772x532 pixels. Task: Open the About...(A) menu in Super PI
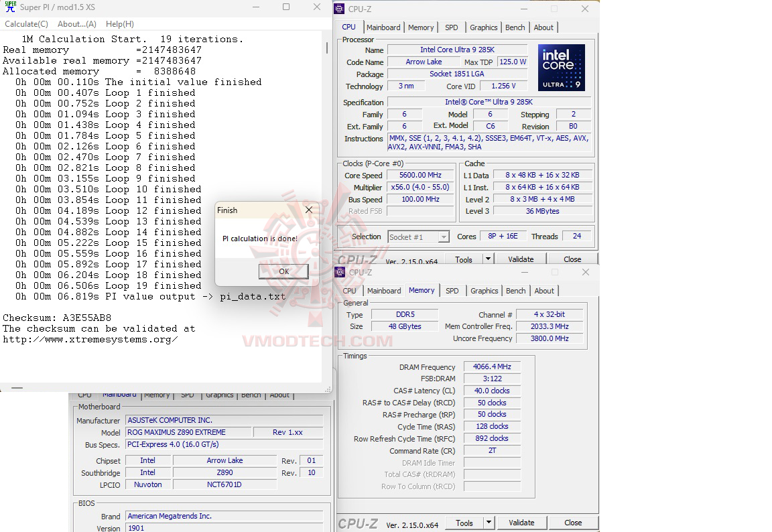tap(77, 24)
